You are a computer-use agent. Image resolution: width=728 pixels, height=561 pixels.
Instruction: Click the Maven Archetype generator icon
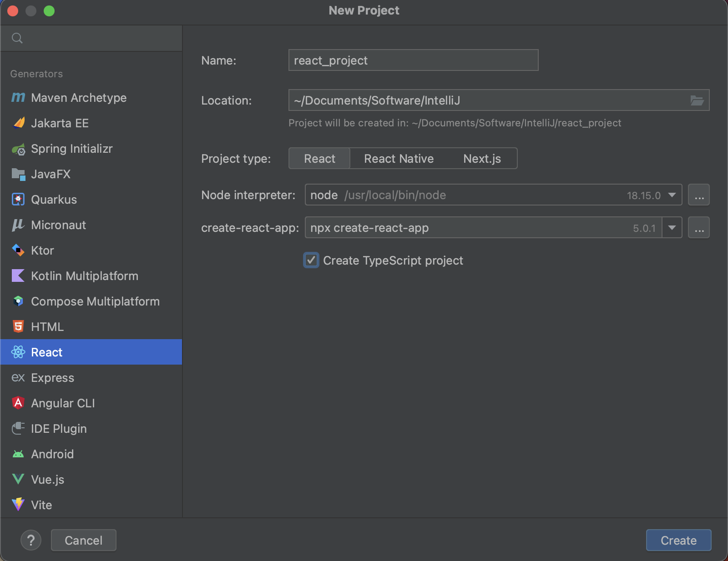pyautogui.click(x=18, y=97)
